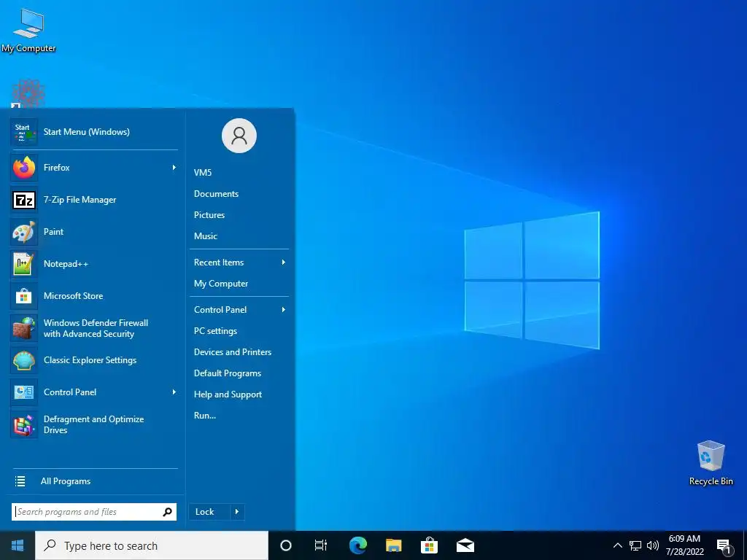Viewport: 747px width, 560px height.
Task: Click the magnifier icon in start menu search
Action: (167, 512)
